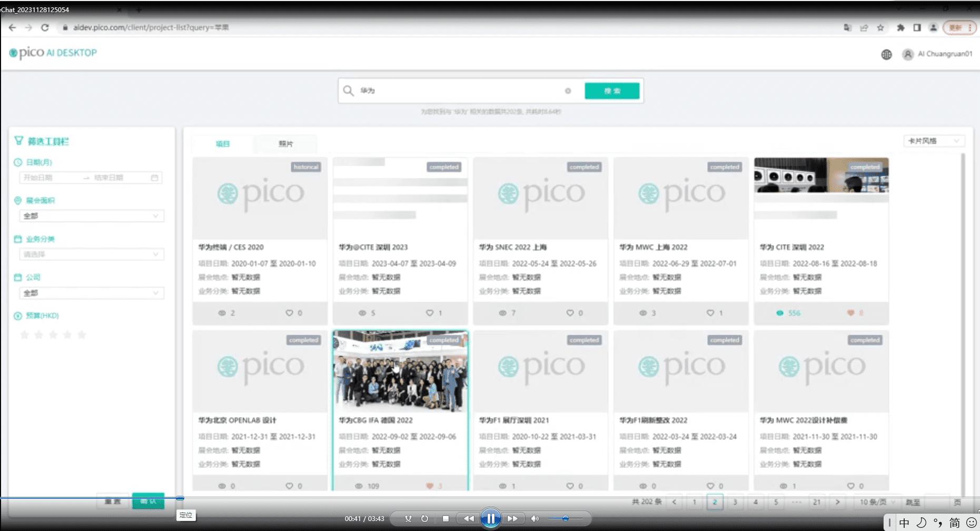Viewport: 980px width, 531px height.
Task: Open the 华为@CITE 深圳 2023 project title
Action: tap(373, 247)
